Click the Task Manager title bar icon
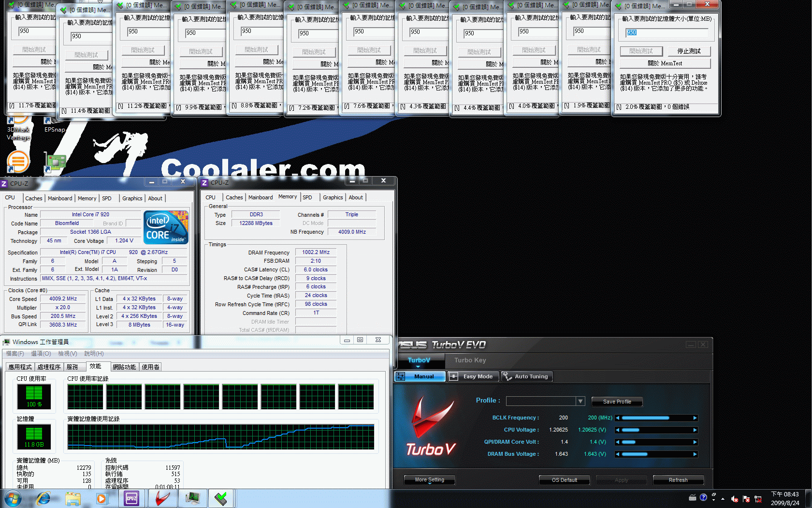 (6, 342)
